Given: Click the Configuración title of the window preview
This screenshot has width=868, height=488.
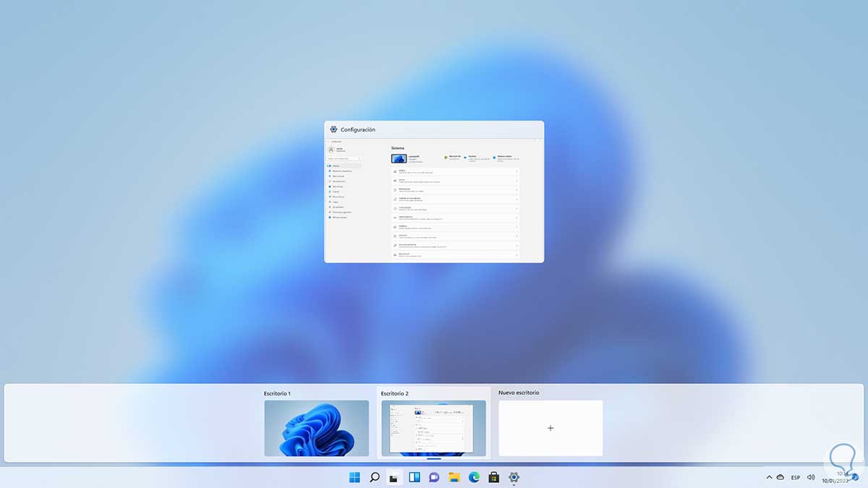Looking at the screenshot, I should tap(358, 129).
